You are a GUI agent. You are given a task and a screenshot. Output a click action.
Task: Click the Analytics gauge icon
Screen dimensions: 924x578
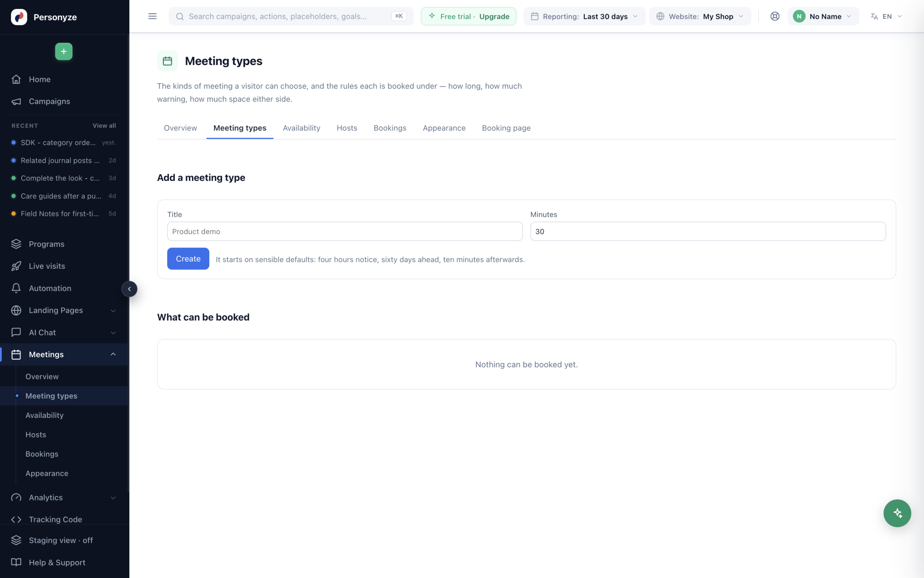tap(16, 497)
